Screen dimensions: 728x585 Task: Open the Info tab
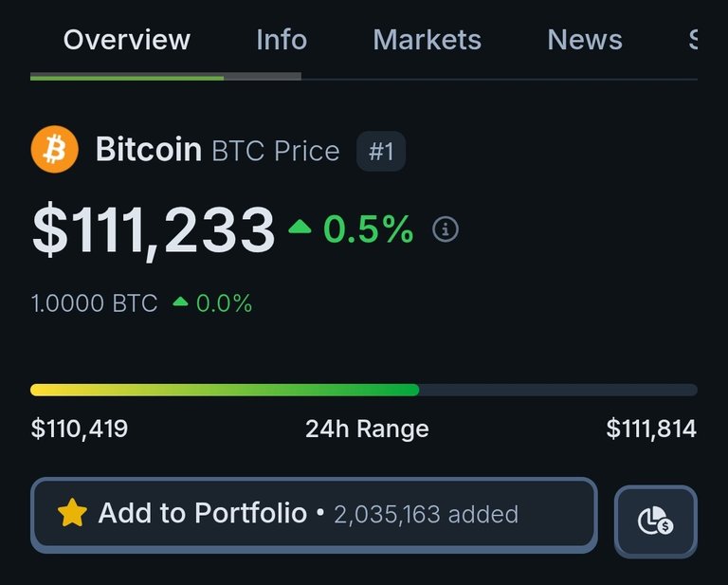pyautogui.click(x=282, y=40)
